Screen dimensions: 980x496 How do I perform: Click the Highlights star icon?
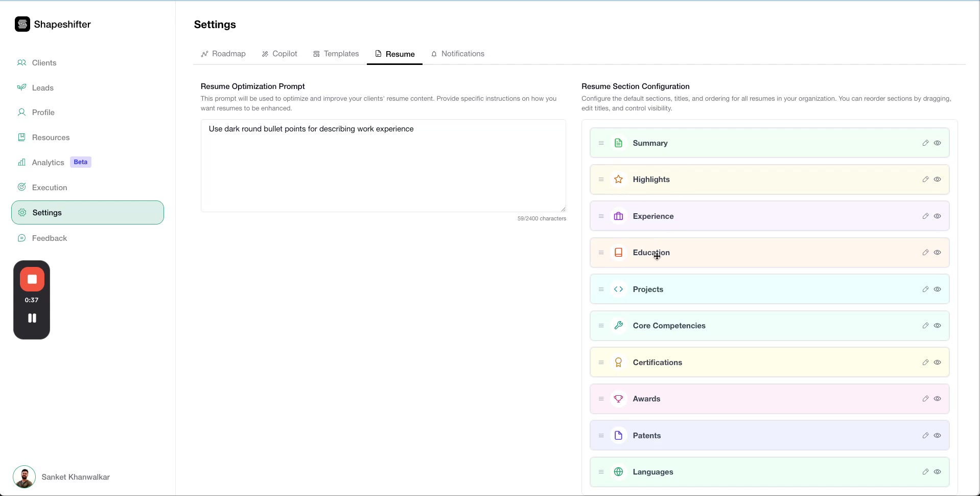pyautogui.click(x=618, y=179)
